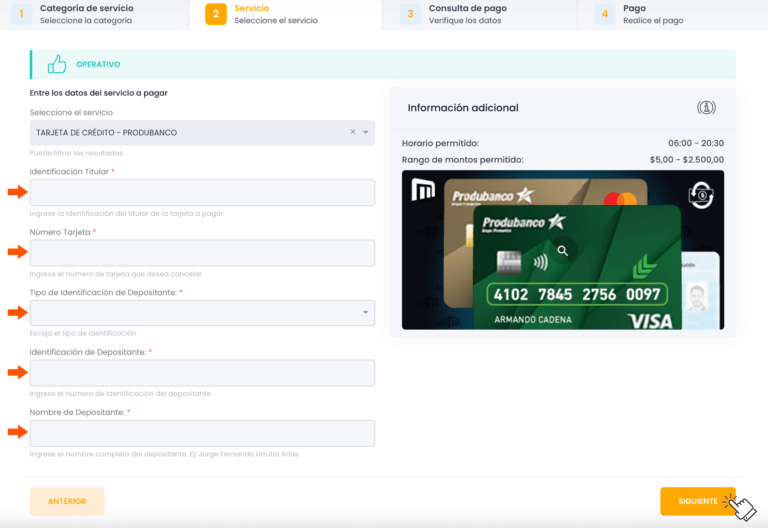Click the SIGUIENTE button
The image size is (768, 528).
697,501
